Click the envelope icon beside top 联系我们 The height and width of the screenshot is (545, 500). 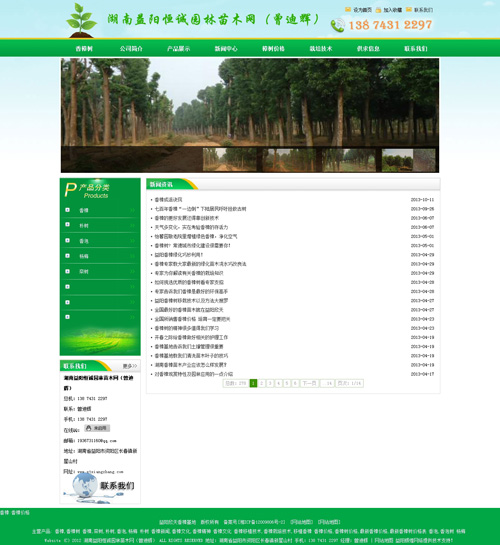[x=409, y=9]
